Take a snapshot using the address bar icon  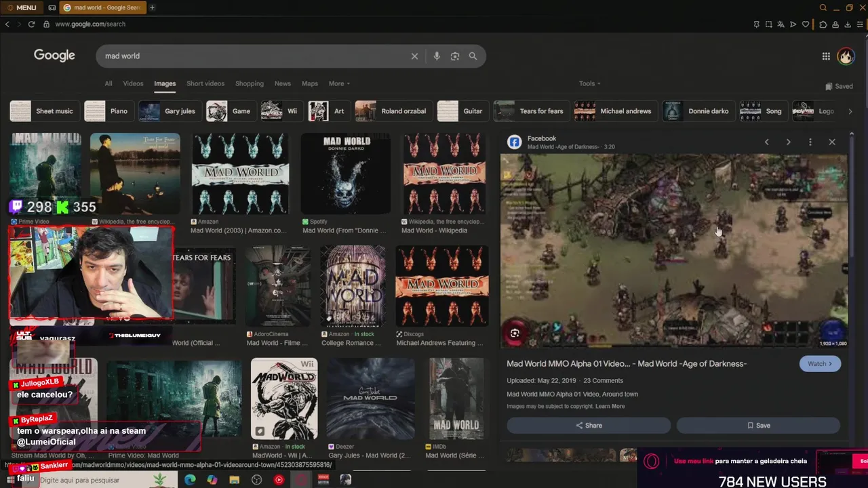[768, 24]
